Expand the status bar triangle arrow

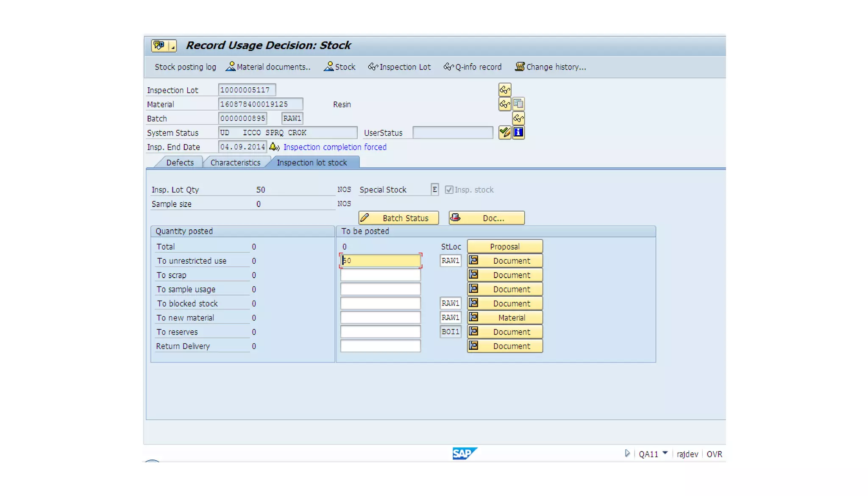click(x=627, y=453)
